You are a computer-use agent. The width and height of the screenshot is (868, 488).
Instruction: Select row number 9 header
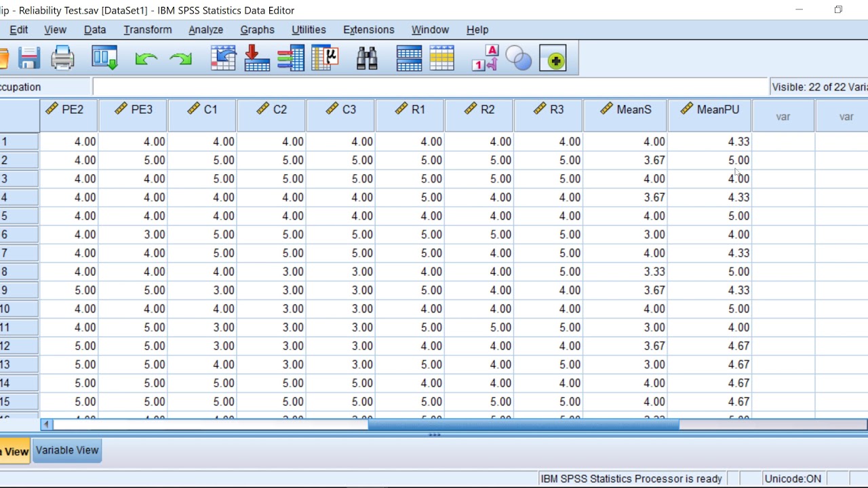[19, 290]
